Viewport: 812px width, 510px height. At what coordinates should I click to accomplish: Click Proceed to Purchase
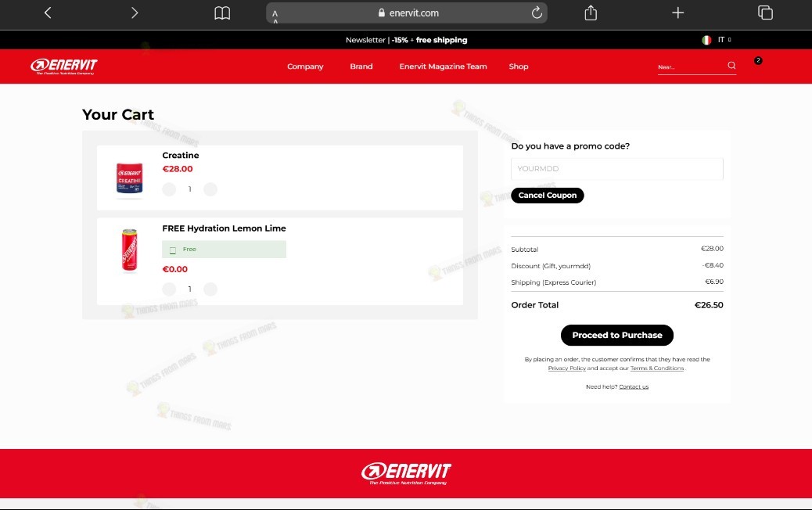coord(616,335)
